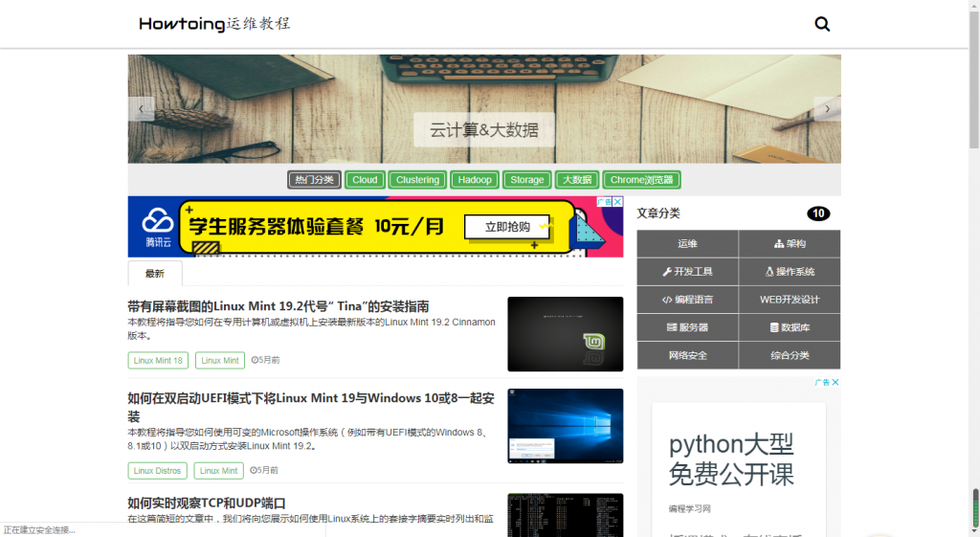Viewport: 980px width, 537px height.
Task: Open the Clustering tag
Action: coord(417,179)
